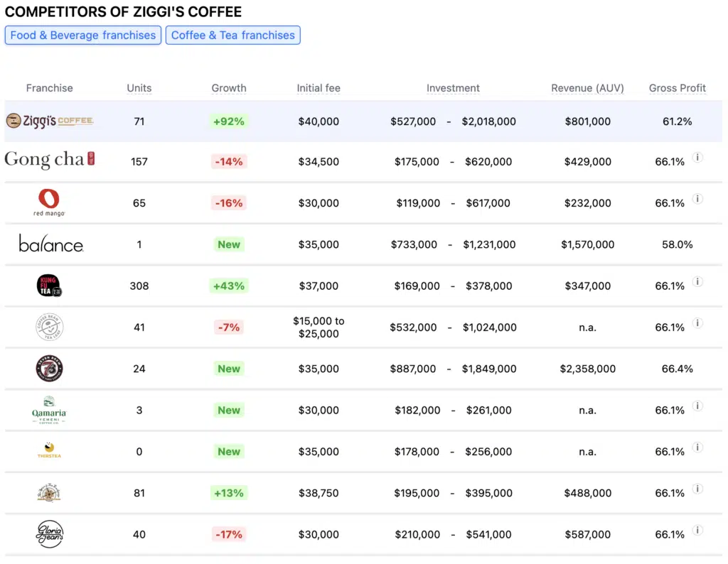
Task: Click the Ziggi's Coffee logo
Action: click(50, 121)
